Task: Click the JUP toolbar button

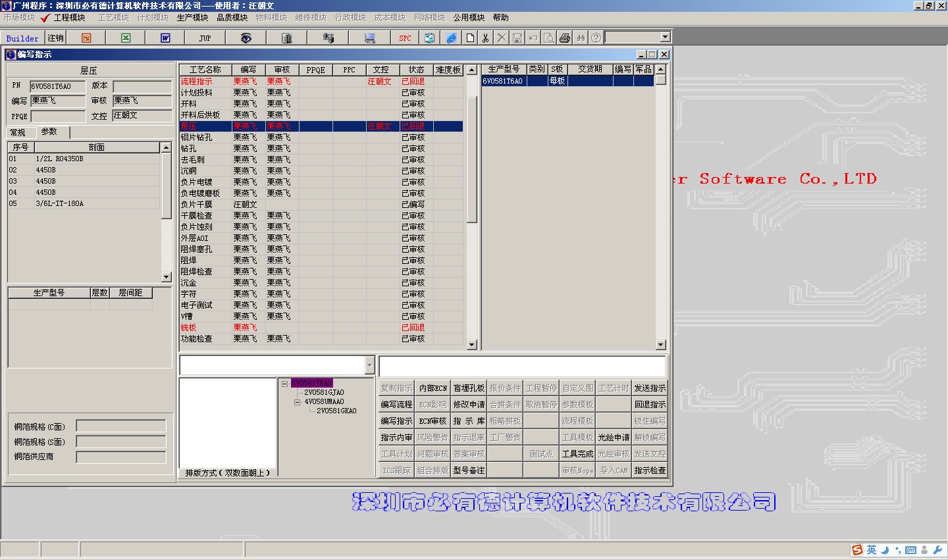Action: click(x=205, y=38)
